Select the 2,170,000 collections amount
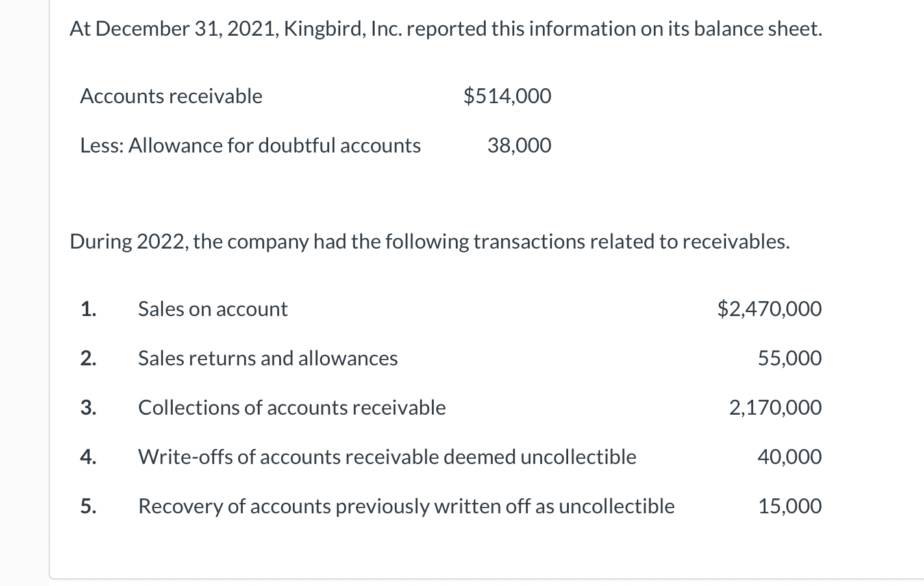Screen dimensions: 924x586 (x=775, y=408)
